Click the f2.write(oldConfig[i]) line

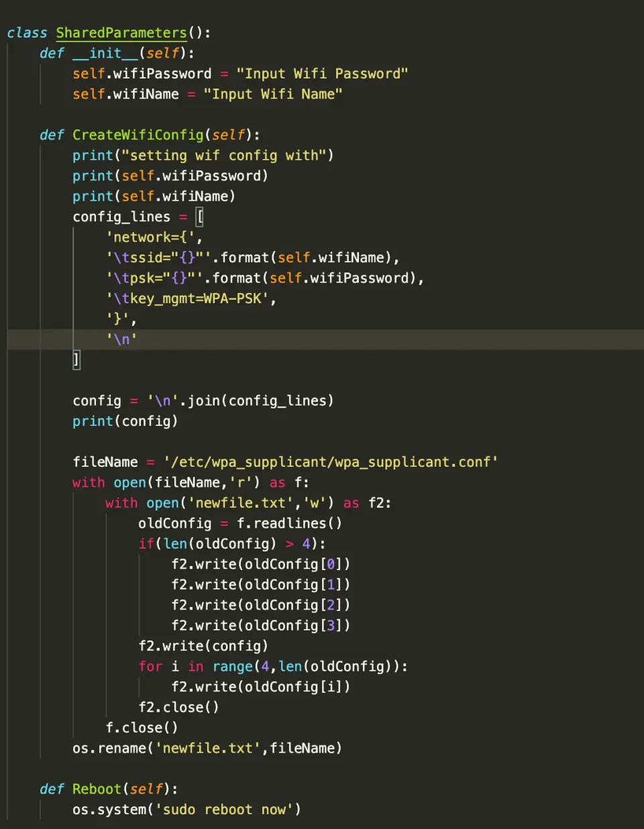(261, 687)
